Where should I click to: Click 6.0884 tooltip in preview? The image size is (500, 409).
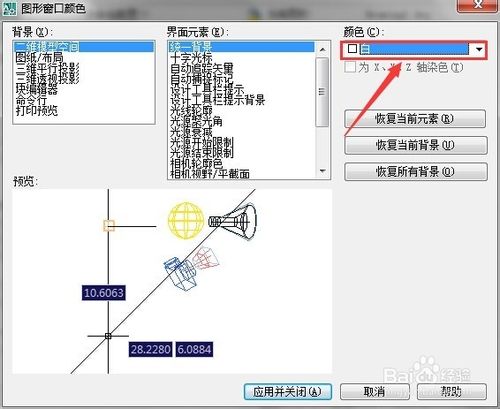coord(194,349)
